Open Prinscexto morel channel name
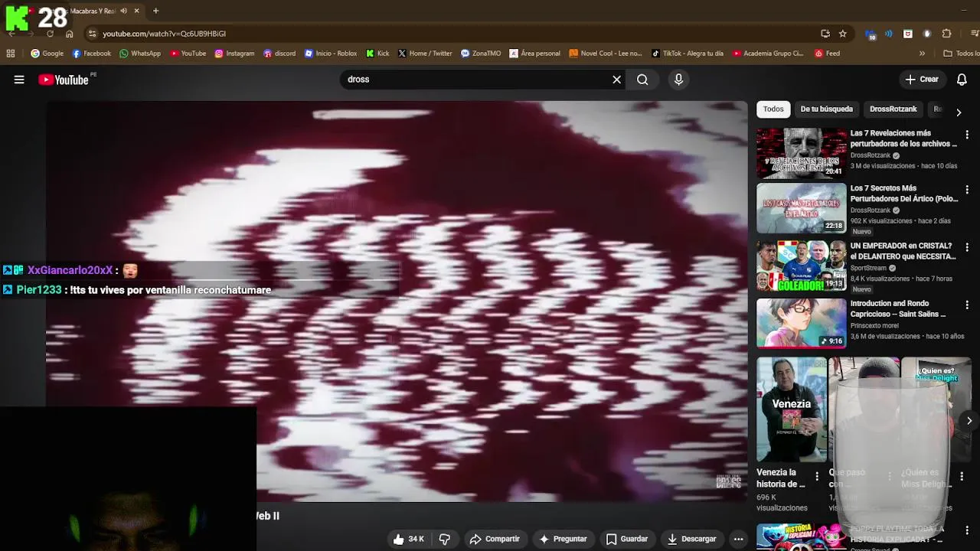The height and width of the screenshot is (551, 980). point(874,325)
